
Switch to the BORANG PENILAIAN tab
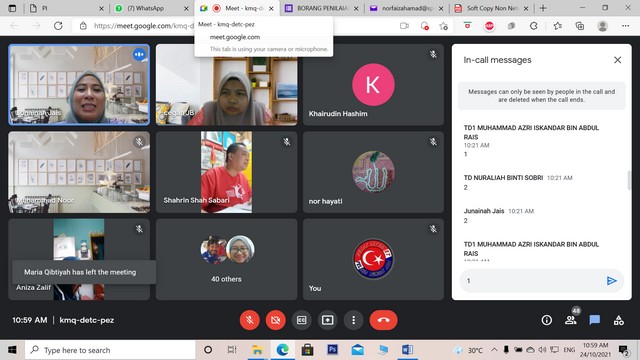click(x=322, y=8)
